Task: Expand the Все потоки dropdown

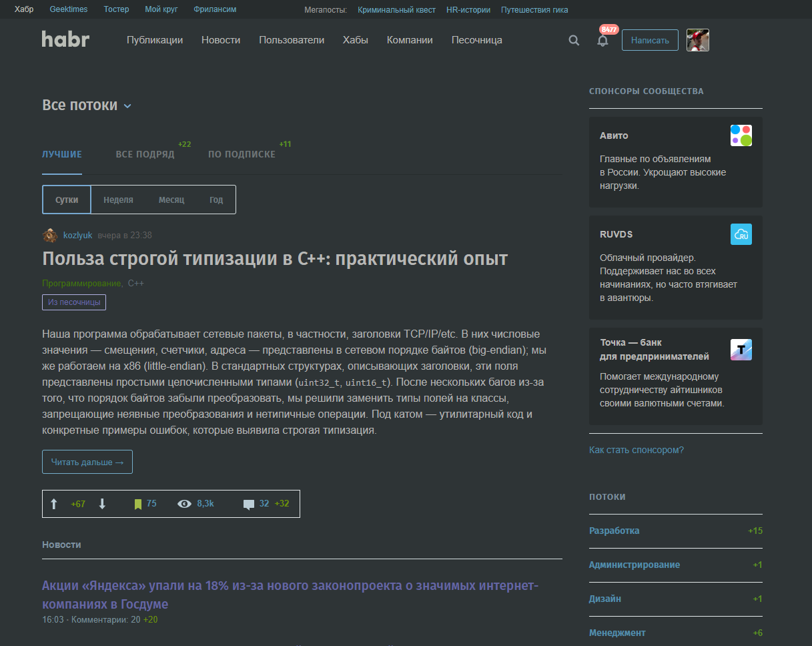Action: point(86,105)
